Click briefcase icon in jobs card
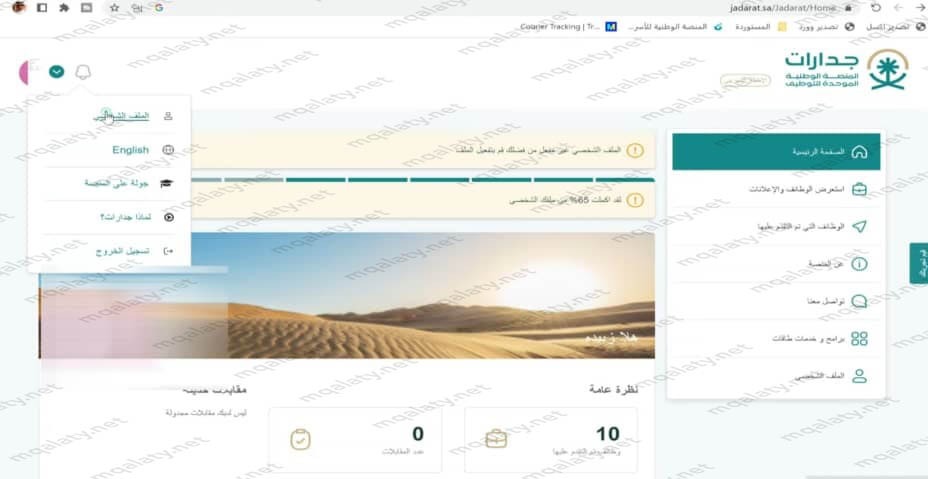 pyautogui.click(x=496, y=439)
